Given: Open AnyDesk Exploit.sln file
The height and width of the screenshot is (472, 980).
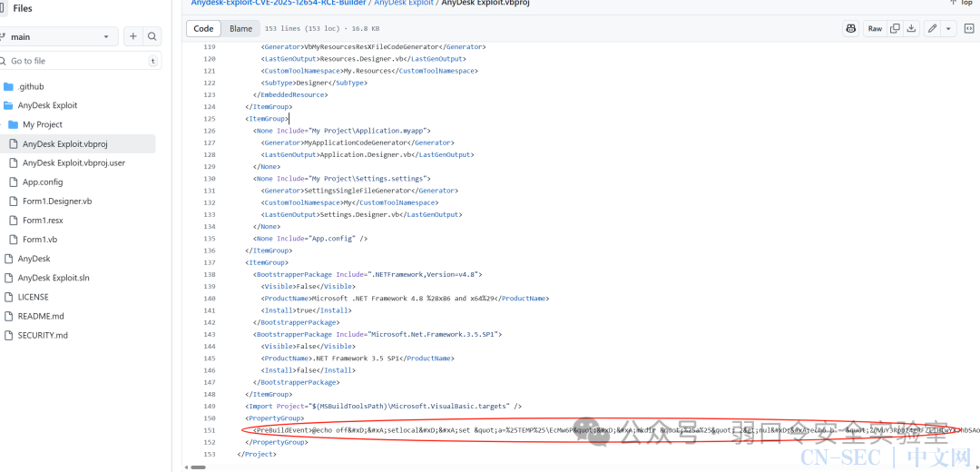Looking at the screenshot, I should coord(54,278).
